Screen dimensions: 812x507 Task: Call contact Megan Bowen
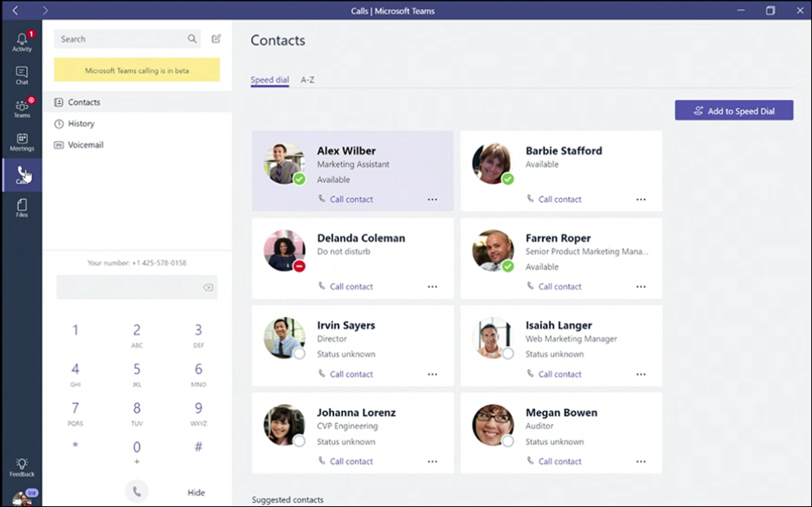point(554,461)
